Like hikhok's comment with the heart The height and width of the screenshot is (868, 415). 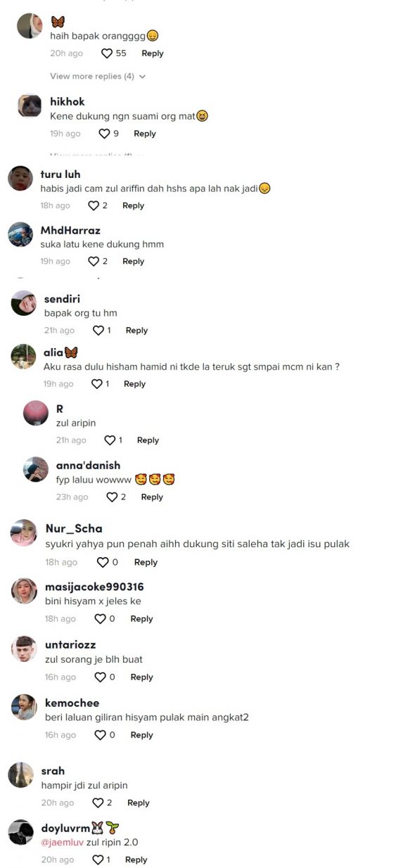104,134
